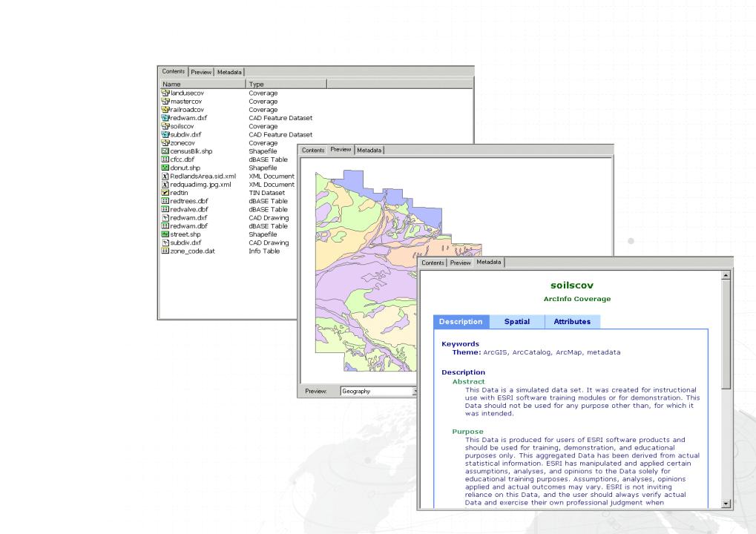The image size is (756, 534).
Task: Select Metadata tab in the map preview window
Action: tap(369, 150)
